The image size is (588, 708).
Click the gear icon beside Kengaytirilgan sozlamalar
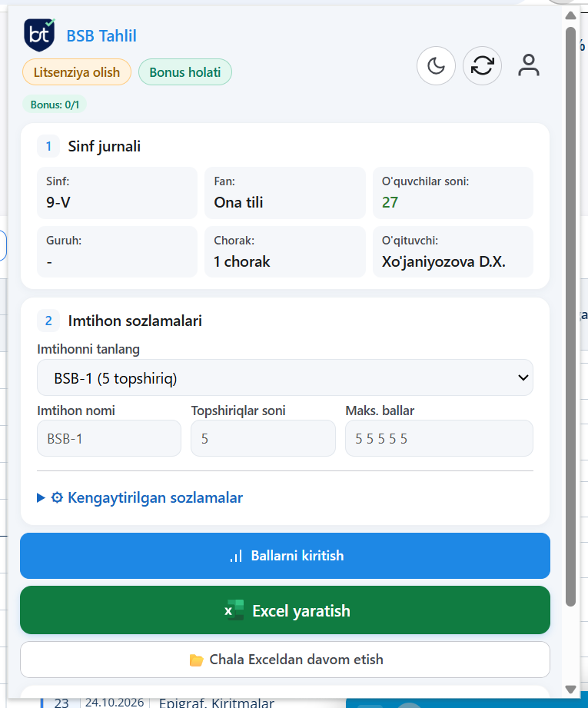57,497
